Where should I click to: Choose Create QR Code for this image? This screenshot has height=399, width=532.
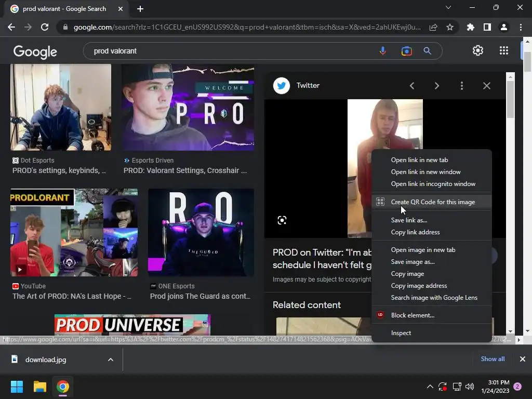click(432, 202)
